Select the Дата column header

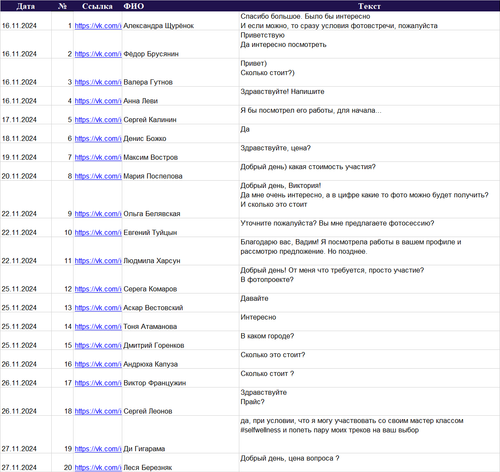(26, 6)
